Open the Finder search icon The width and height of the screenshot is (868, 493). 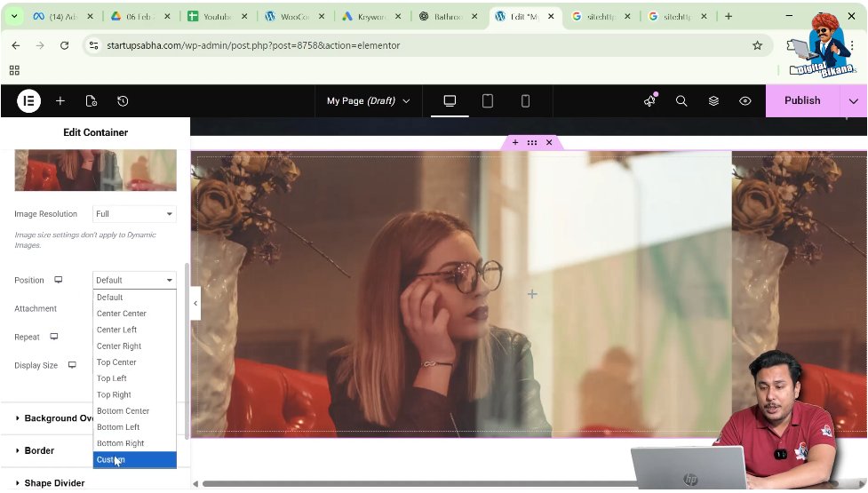[681, 101]
